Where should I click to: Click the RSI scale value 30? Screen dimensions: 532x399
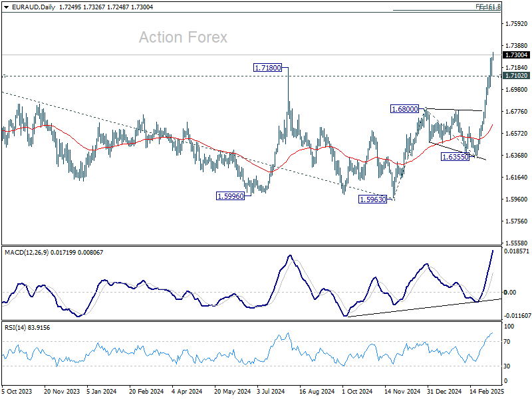click(x=507, y=366)
